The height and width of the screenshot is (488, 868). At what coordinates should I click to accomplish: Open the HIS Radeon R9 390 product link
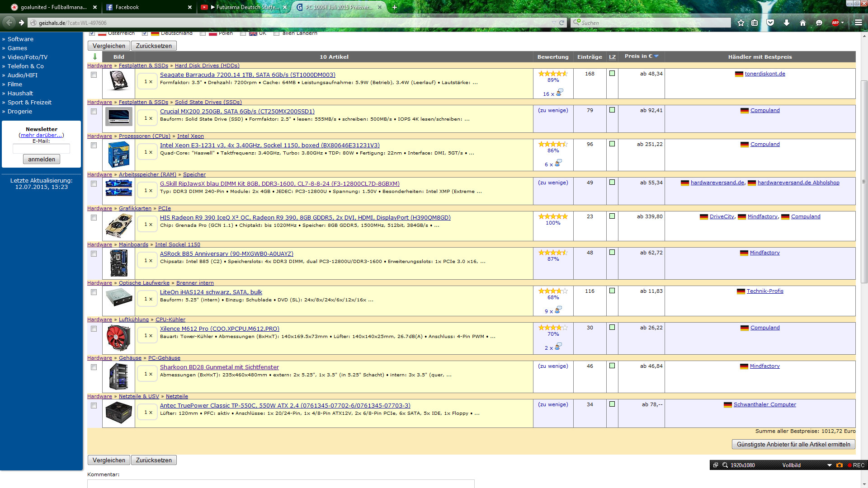305,217
